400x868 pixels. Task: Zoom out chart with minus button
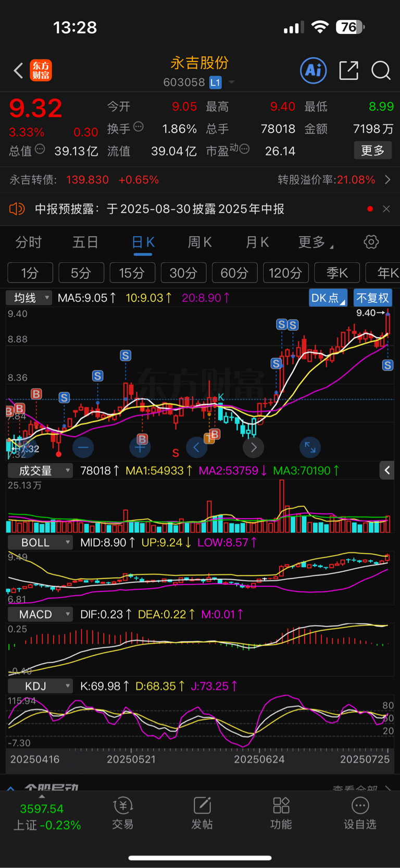(x=83, y=447)
